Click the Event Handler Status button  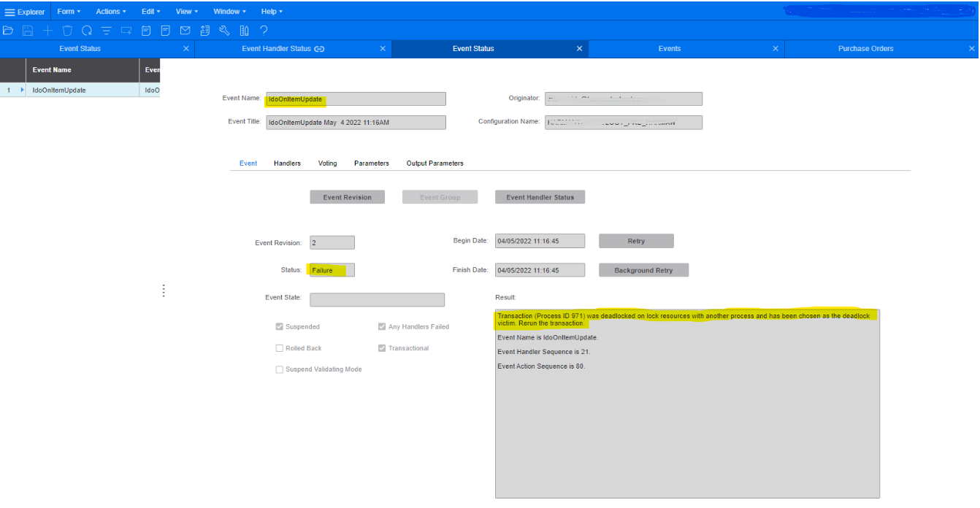coord(540,198)
